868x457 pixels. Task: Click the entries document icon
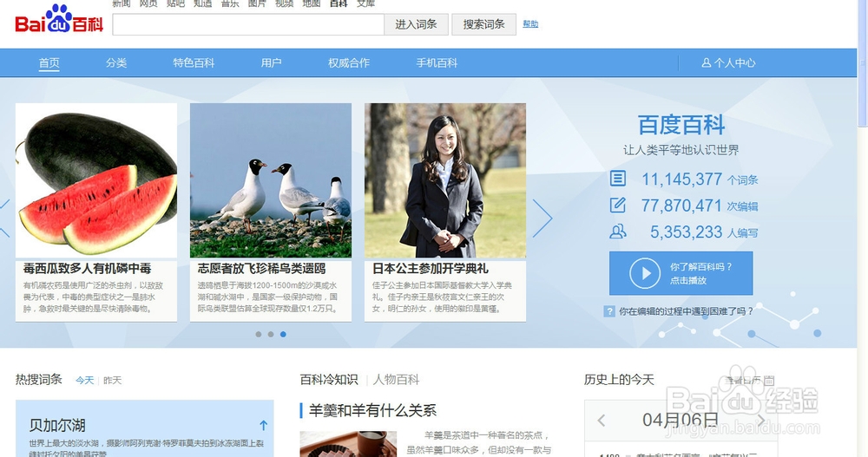pyautogui.click(x=618, y=179)
